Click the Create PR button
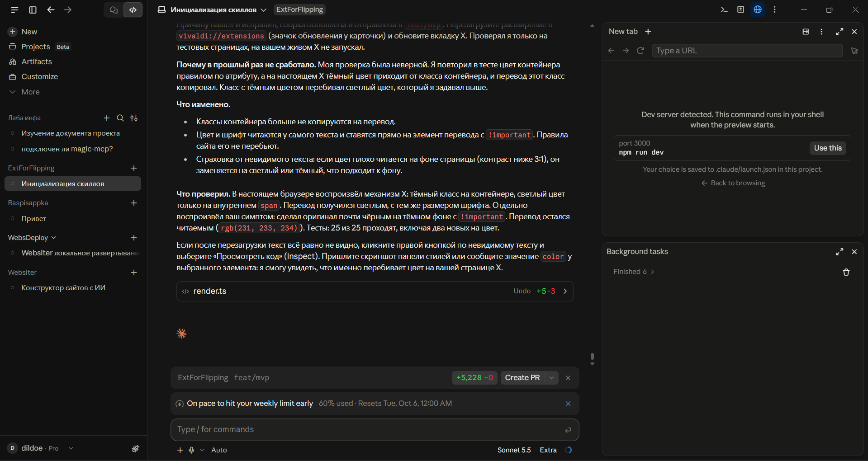Viewport: 868px width, 461px height. click(522, 378)
